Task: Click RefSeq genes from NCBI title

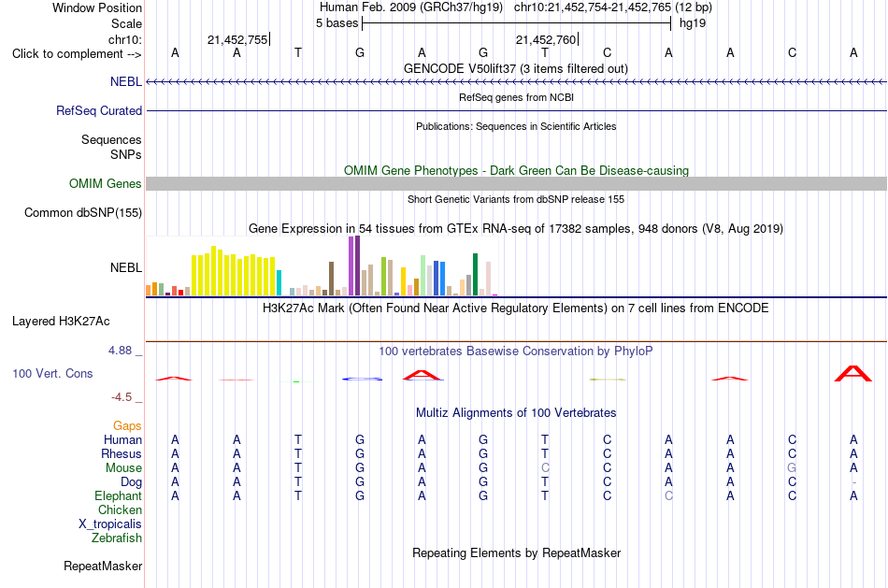Action: point(516,97)
